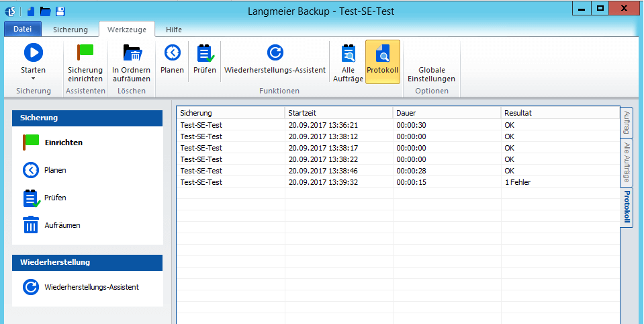Click the Einrichten label in sidebar
This screenshot has height=324, width=644.
click(64, 143)
